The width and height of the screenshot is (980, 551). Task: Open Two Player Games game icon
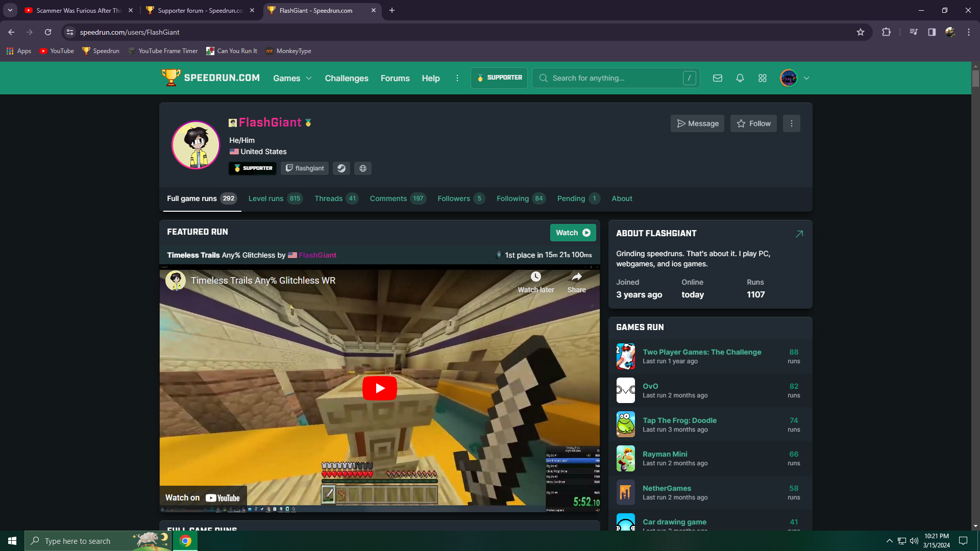[x=626, y=357]
